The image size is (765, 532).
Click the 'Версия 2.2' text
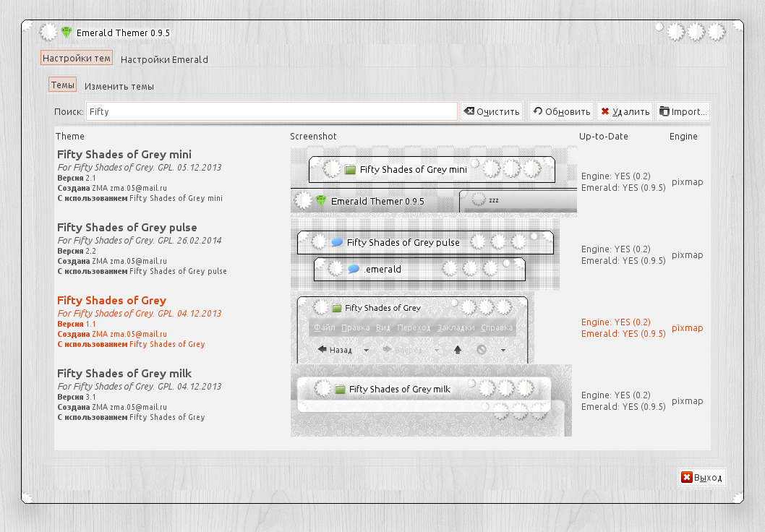click(77, 251)
